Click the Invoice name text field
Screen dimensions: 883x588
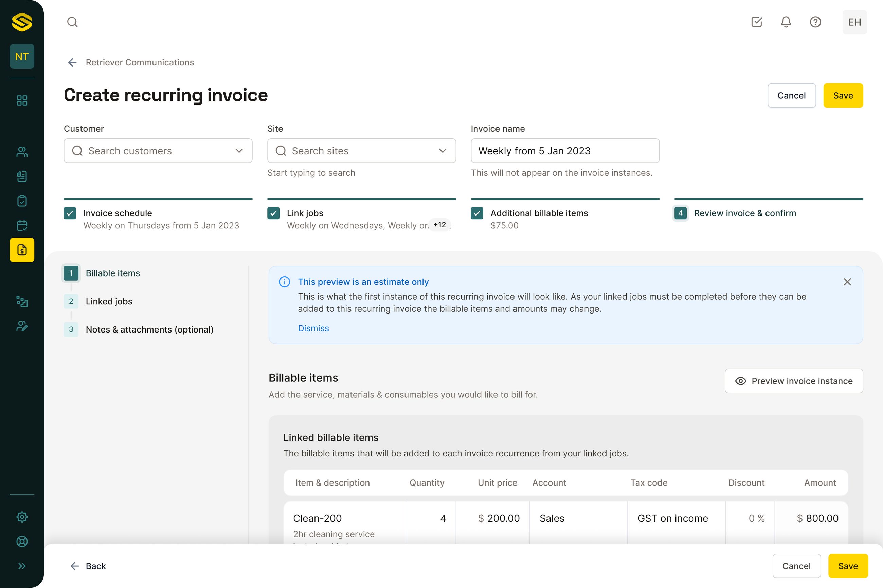(565, 151)
